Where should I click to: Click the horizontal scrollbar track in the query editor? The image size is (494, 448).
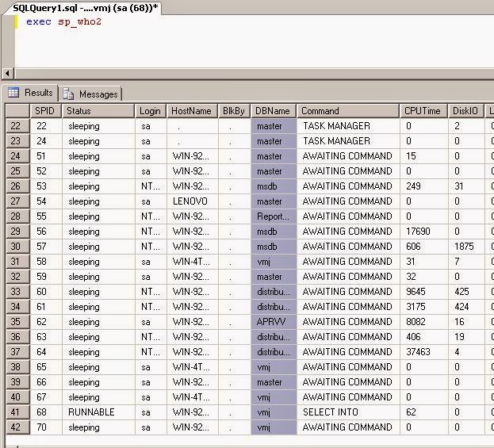[254, 74]
